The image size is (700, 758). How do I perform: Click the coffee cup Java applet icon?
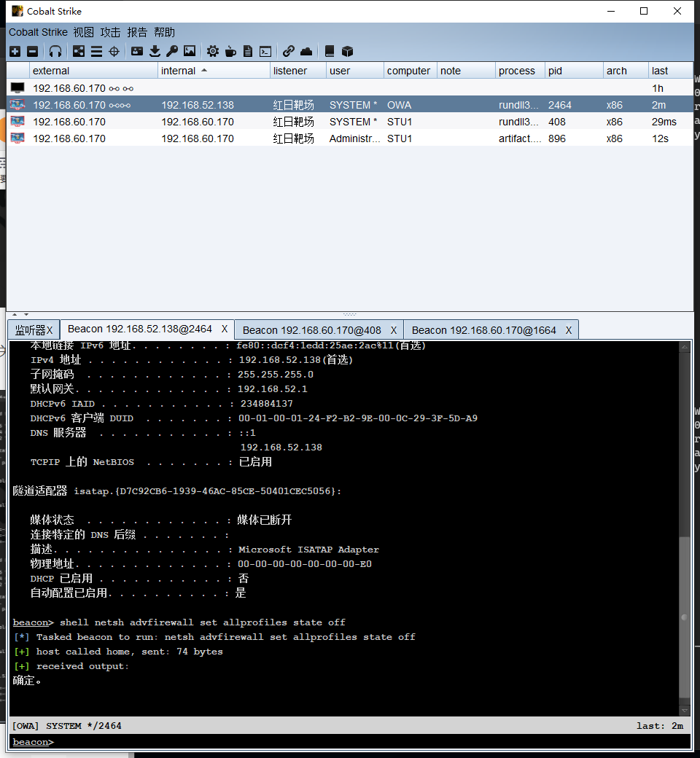tap(230, 51)
